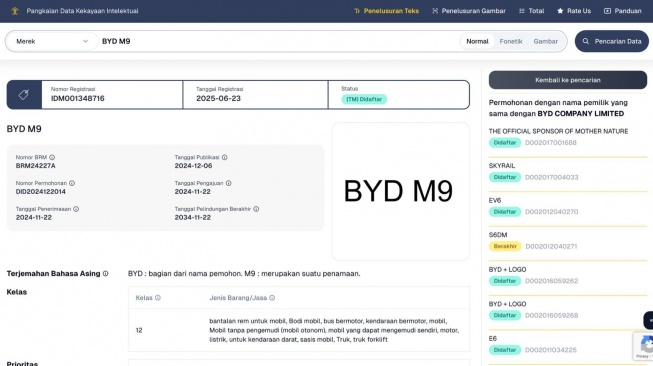Open the Total menu item
The height and width of the screenshot is (366, 653).
pyautogui.click(x=532, y=11)
